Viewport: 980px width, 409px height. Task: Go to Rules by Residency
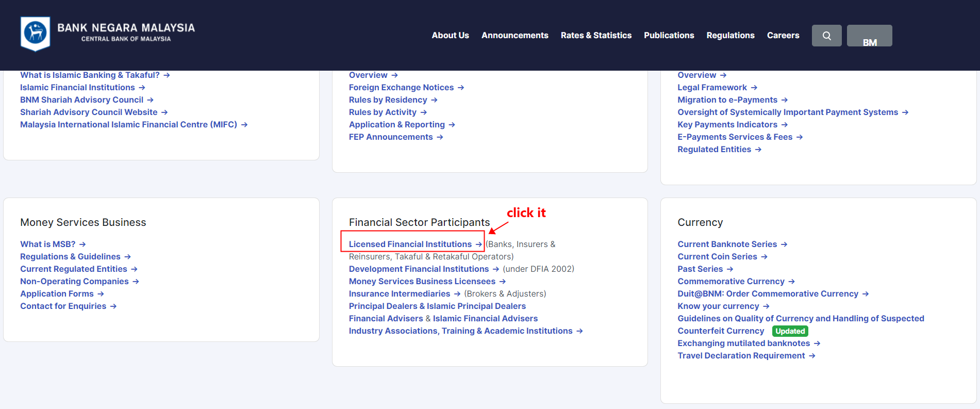393,100
